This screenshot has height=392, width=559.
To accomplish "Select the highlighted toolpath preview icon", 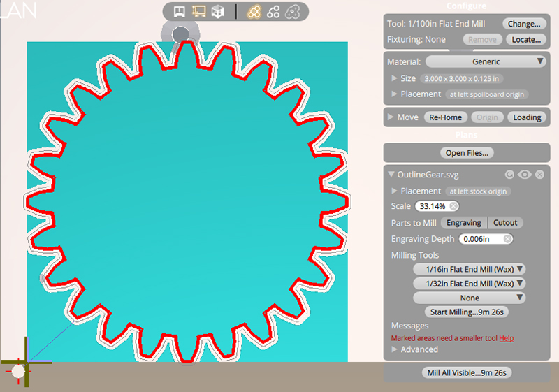I will 254,11.
